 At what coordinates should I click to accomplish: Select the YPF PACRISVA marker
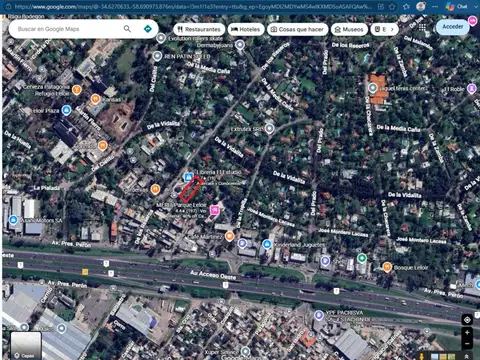[x=319, y=315]
